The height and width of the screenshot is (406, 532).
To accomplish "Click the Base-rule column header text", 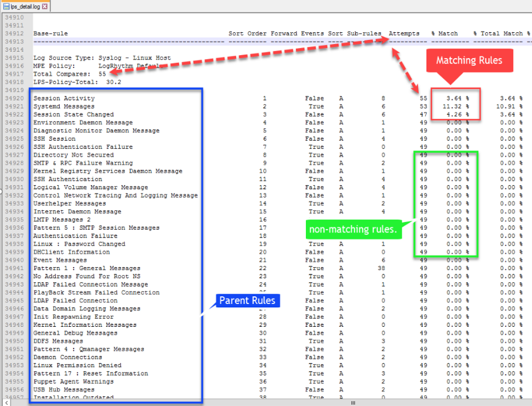I will (50, 33).
